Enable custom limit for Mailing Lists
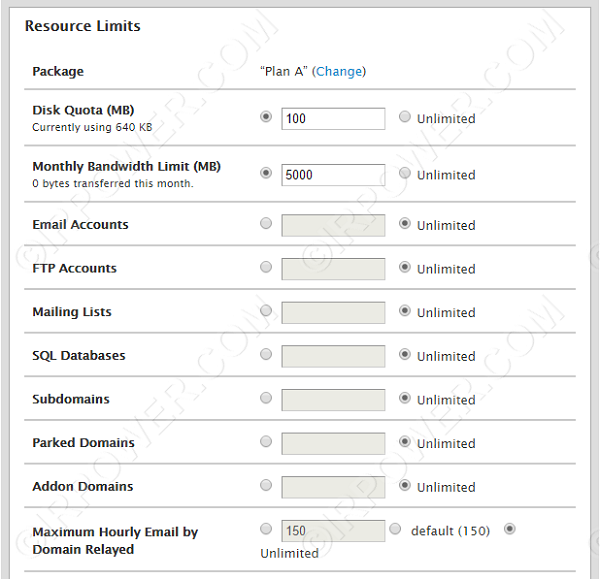This screenshot has height=579, width=600. [266, 311]
